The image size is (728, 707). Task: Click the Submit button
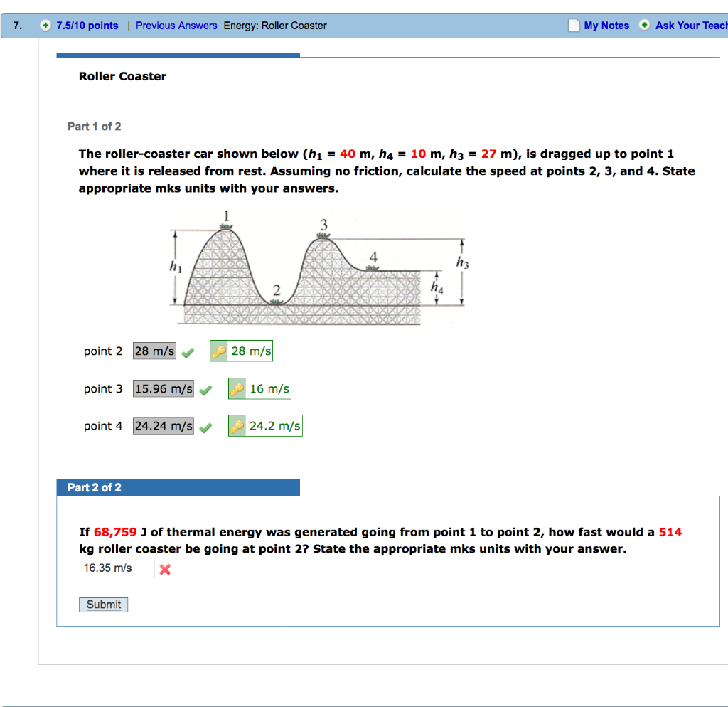pos(104,605)
